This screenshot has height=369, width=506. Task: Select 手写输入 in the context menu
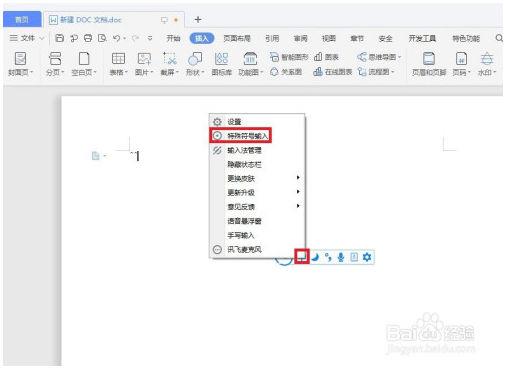[257, 235]
